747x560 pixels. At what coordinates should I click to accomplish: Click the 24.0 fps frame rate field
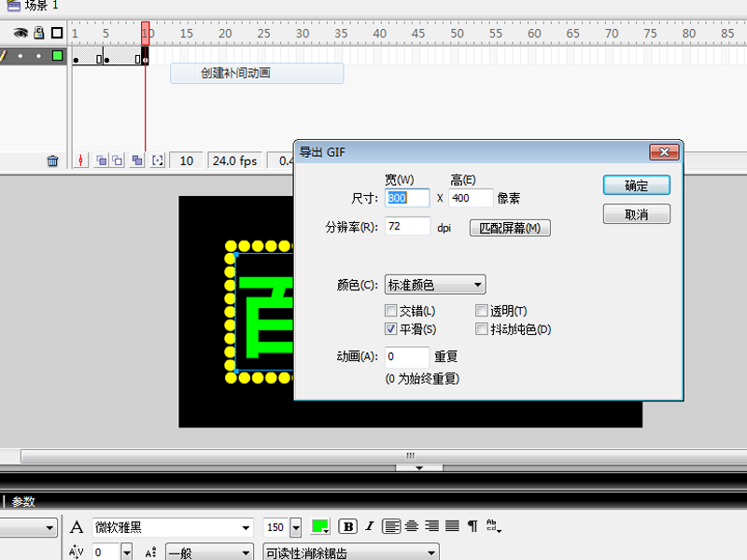[234, 161]
